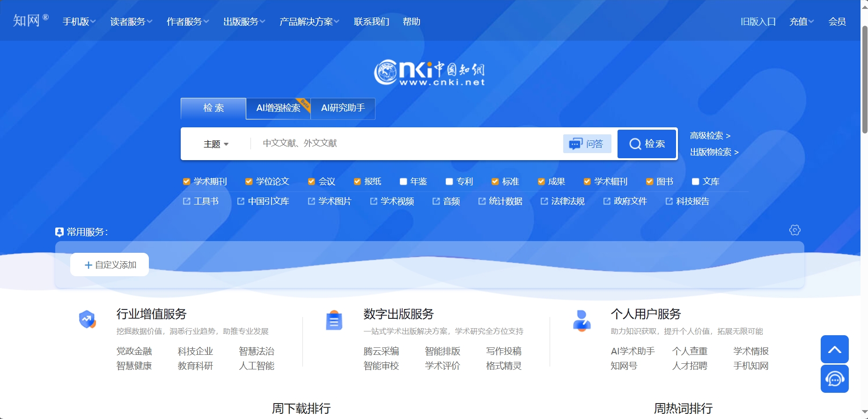868x419 pixels.
Task: Open 学术图片 external link
Action: pyautogui.click(x=330, y=201)
